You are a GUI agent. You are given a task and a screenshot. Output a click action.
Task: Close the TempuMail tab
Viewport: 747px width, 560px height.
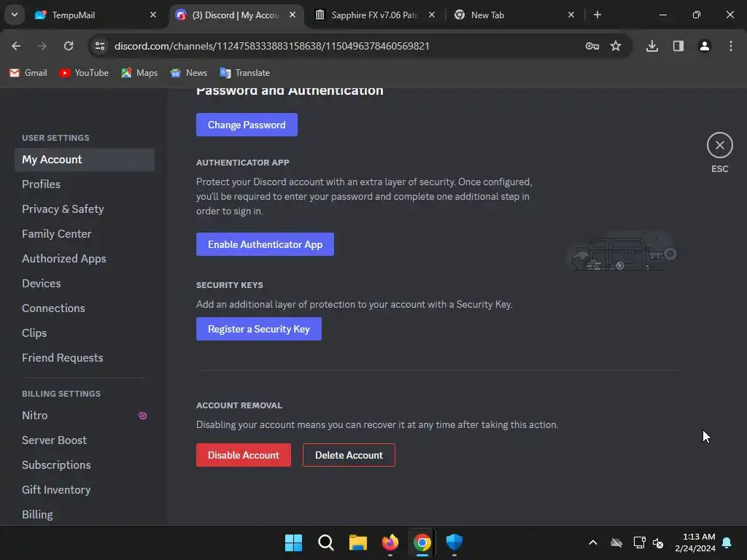pos(153,15)
